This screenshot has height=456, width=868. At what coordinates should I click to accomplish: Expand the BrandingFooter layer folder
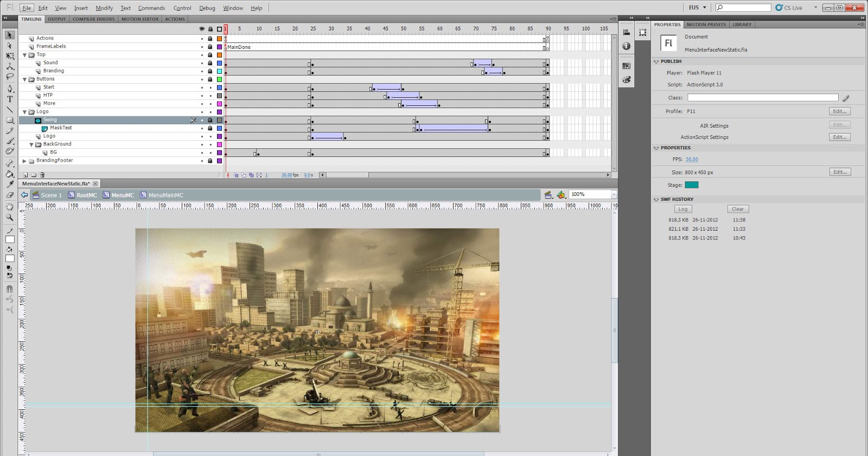pyautogui.click(x=24, y=161)
